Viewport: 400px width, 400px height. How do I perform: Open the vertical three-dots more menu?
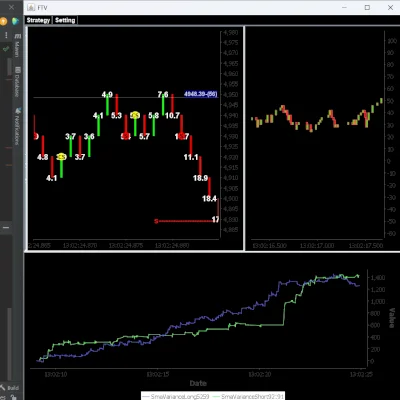pyautogui.click(x=6, y=35)
